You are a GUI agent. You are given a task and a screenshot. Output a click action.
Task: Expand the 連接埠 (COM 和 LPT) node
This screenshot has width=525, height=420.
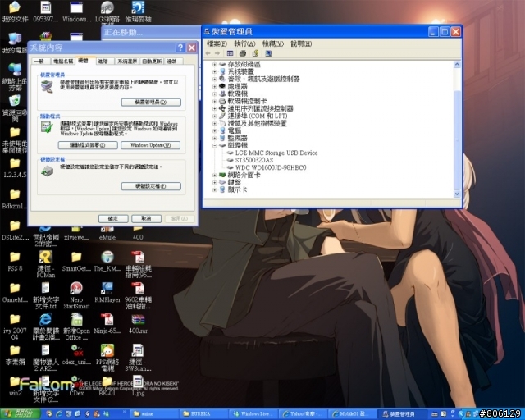pyautogui.click(x=215, y=116)
